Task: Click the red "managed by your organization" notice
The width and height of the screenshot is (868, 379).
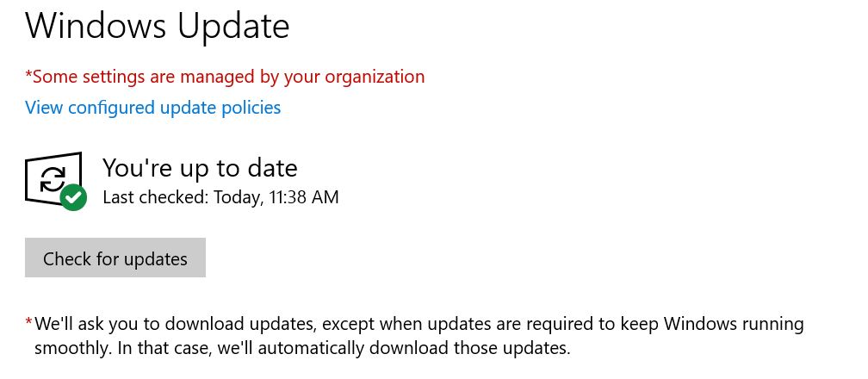Action: tap(227, 77)
